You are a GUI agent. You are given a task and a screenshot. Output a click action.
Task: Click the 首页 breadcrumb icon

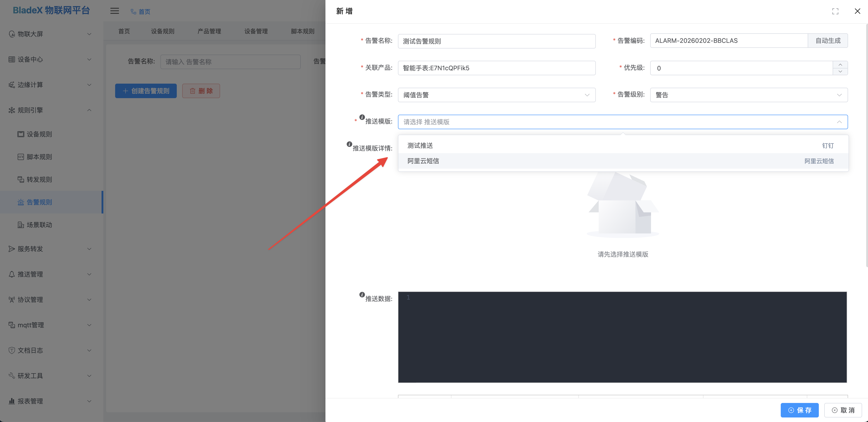132,11
